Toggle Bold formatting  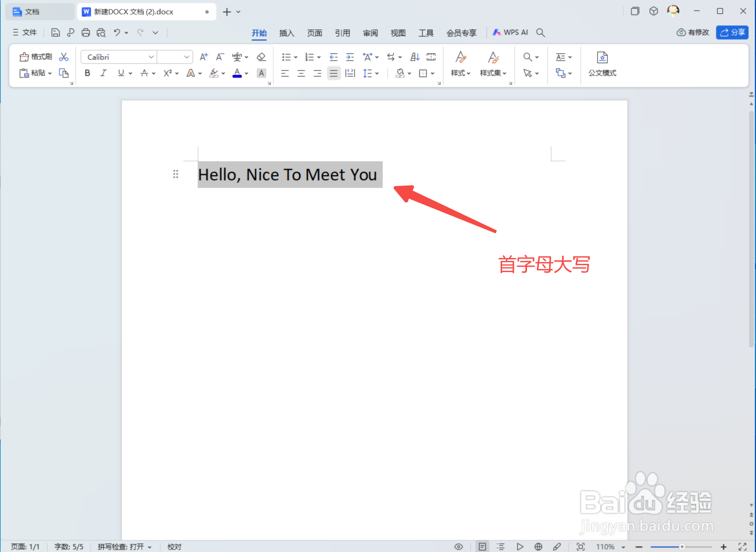[x=88, y=73]
